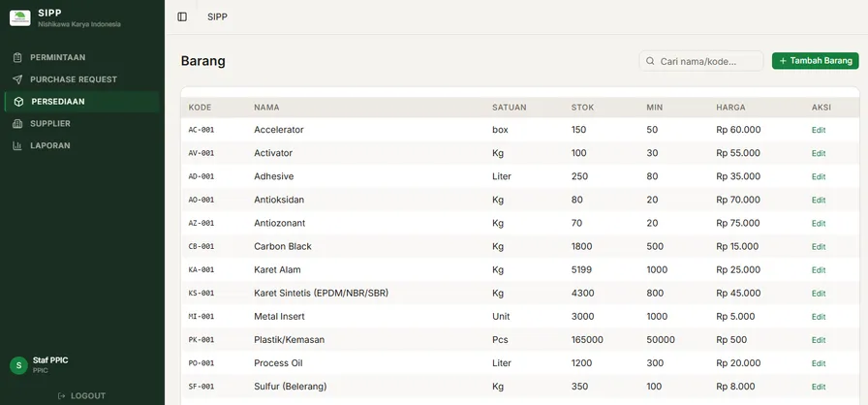Viewport: 868px width, 405px height.
Task: Edit the Sulfur (Belerang) item
Action: (819, 387)
